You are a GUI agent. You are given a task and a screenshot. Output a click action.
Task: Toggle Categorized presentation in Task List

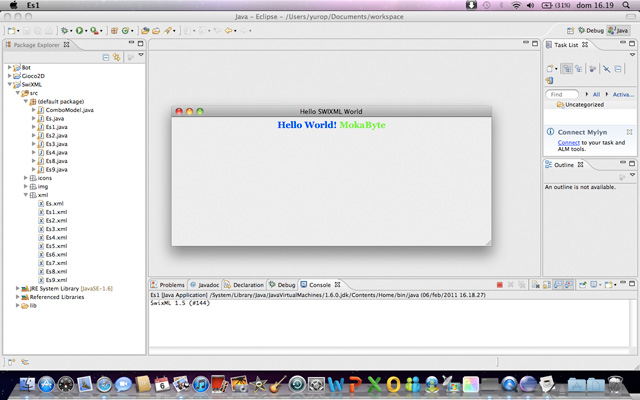pyautogui.click(x=567, y=69)
